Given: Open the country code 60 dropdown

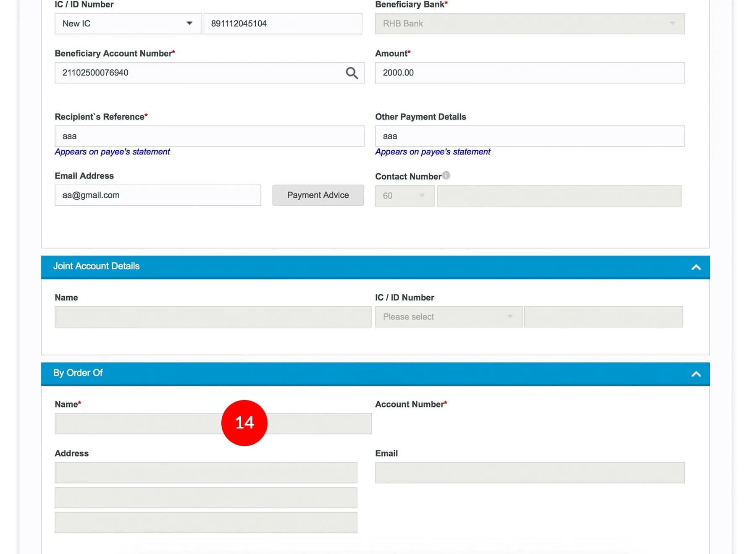Looking at the screenshot, I should (404, 196).
